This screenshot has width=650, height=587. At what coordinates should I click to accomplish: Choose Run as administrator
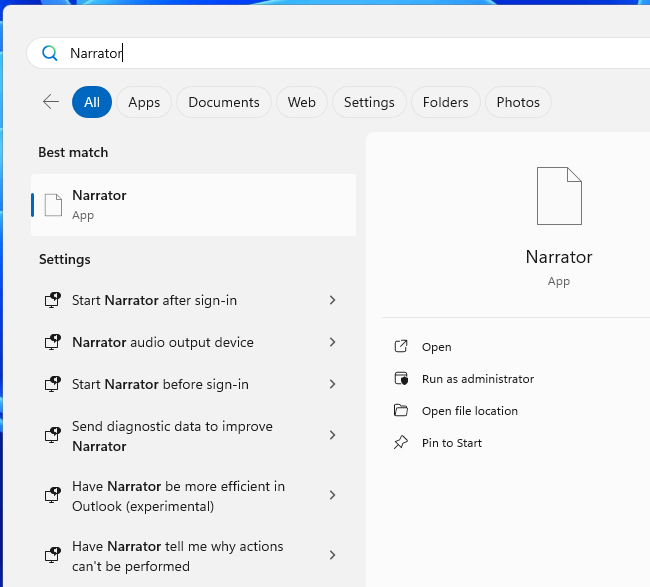click(x=478, y=379)
